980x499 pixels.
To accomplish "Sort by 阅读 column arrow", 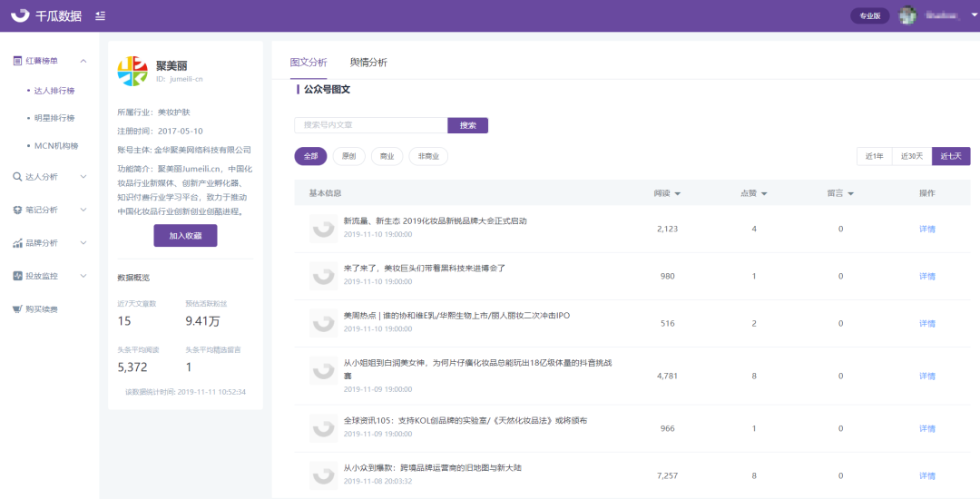I will click(x=678, y=193).
